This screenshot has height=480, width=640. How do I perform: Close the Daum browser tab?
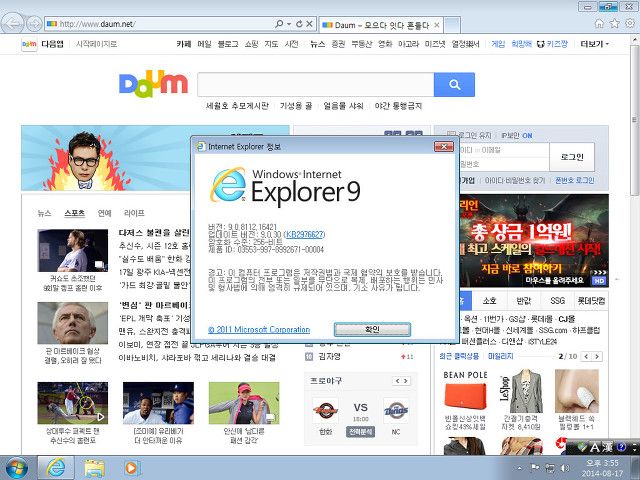coord(437,25)
